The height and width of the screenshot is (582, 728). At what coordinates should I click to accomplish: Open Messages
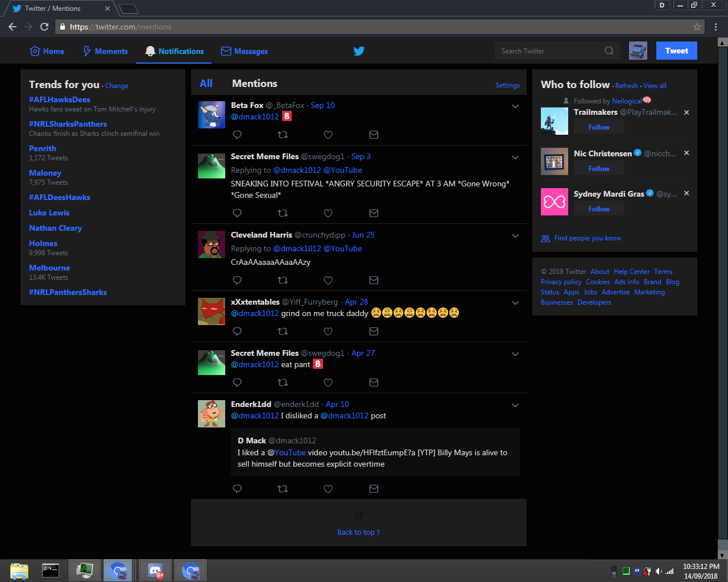(x=245, y=51)
